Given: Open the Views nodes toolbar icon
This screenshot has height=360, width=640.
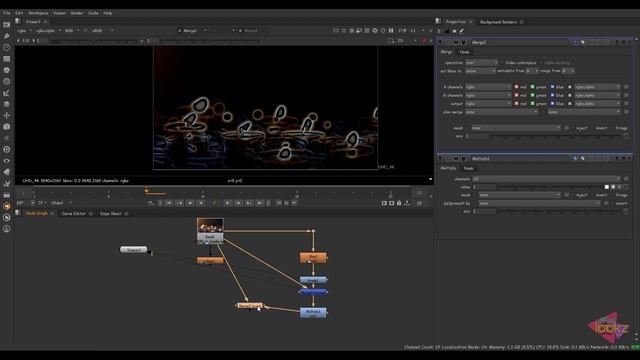Looking at the screenshot, I should tap(7, 161).
